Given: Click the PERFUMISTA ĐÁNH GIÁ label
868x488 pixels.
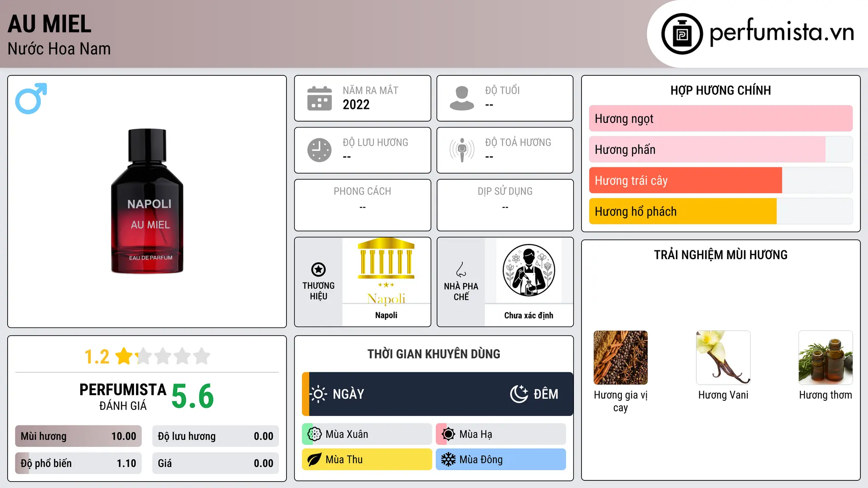Looking at the screenshot, I should coord(123,396).
